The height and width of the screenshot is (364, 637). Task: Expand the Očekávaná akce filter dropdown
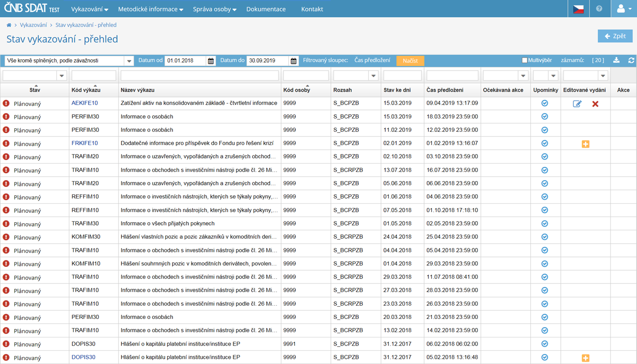[523, 76]
